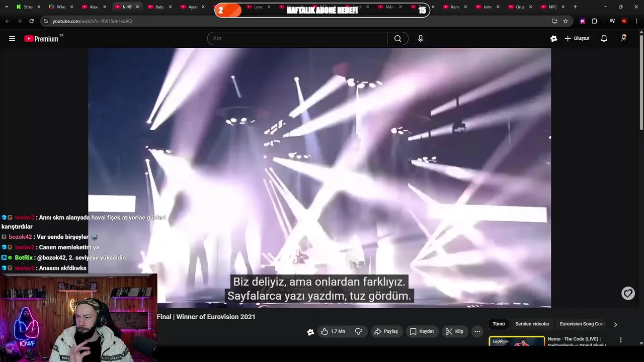Like the video with 1,7 Mn likes
The image size is (644, 362).
333,331
